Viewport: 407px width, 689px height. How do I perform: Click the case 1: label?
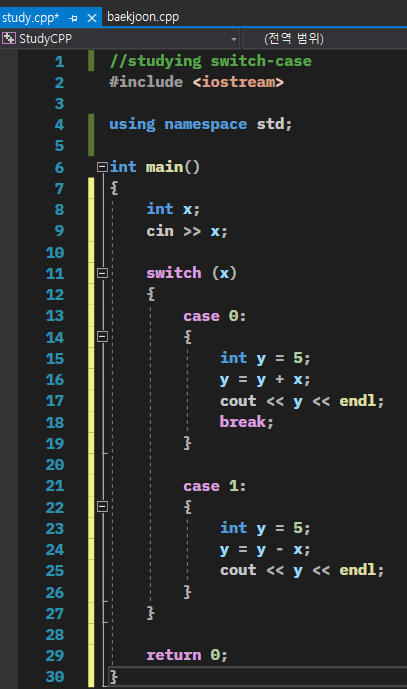coord(214,486)
